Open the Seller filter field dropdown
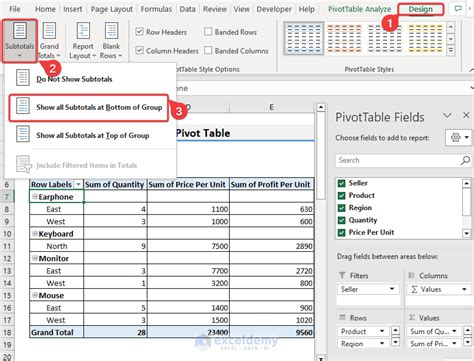474x361 pixels. [392, 289]
